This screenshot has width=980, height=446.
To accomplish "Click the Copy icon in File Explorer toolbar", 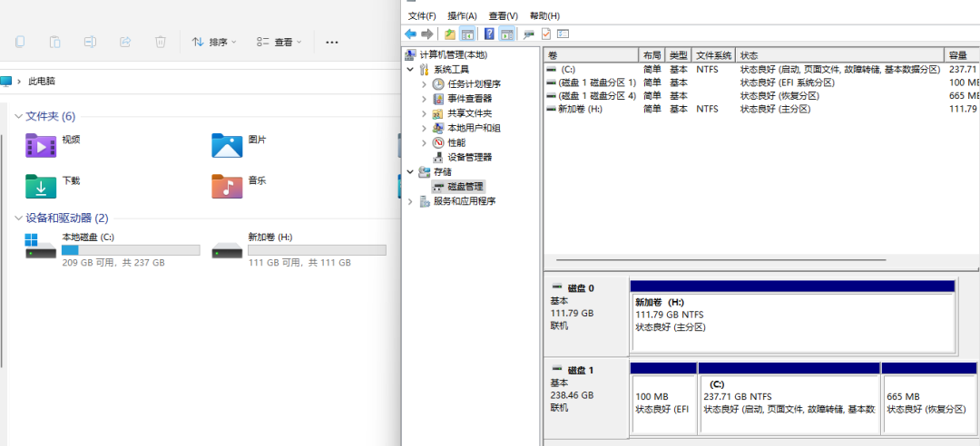I will (x=20, y=42).
